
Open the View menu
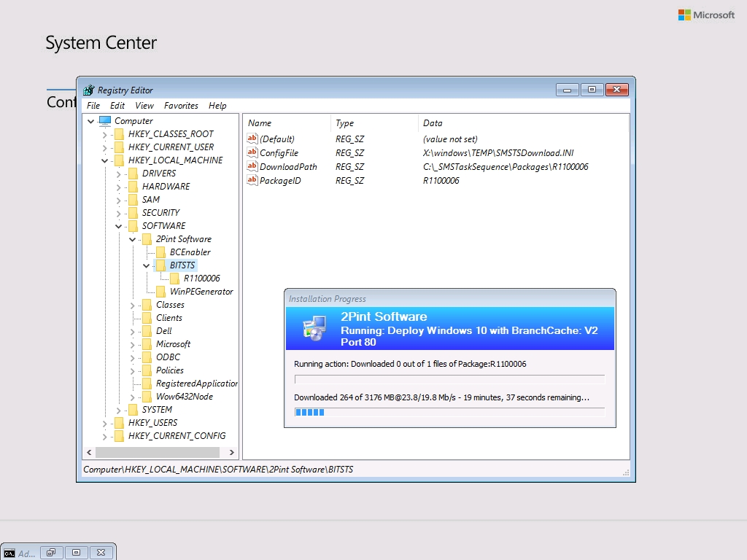pyautogui.click(x=144, y=106)
